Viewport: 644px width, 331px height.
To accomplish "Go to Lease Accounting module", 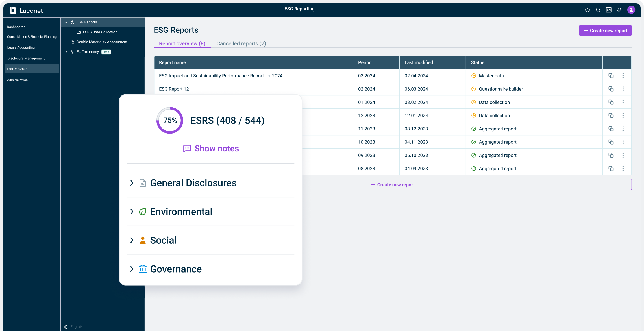I will pos(21,47).
